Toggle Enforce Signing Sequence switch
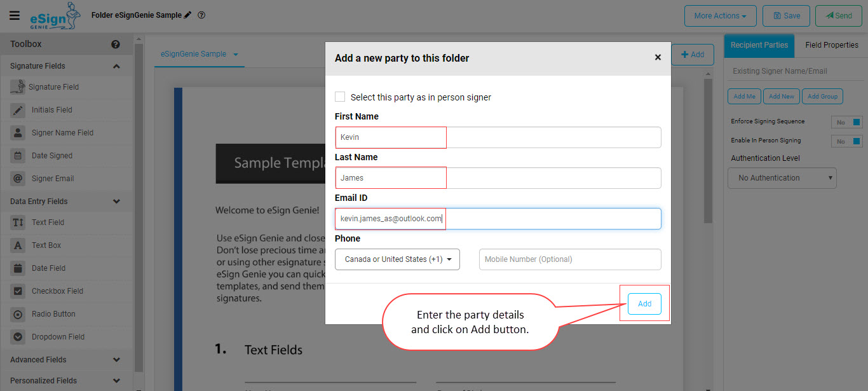Screen dimensions: 868x391 tap(846, 122)
